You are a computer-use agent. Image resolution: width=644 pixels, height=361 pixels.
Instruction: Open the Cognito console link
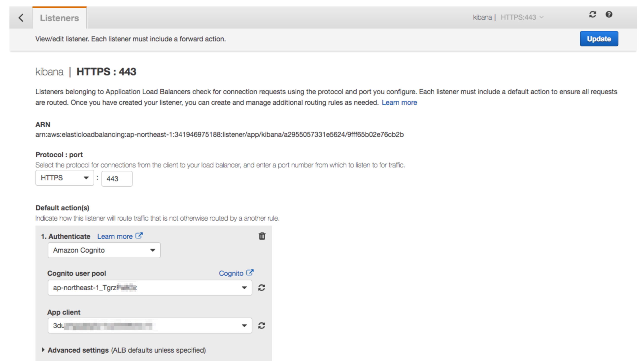(x=231, y=274)
